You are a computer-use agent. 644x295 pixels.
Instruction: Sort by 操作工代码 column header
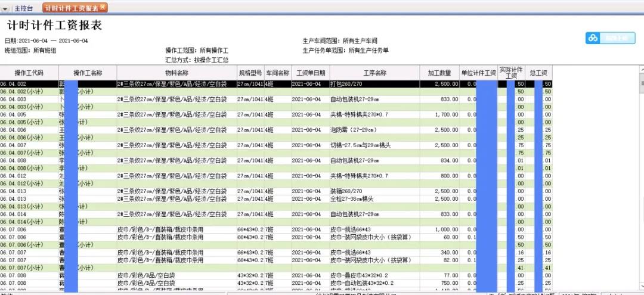(x=29, y=73)
